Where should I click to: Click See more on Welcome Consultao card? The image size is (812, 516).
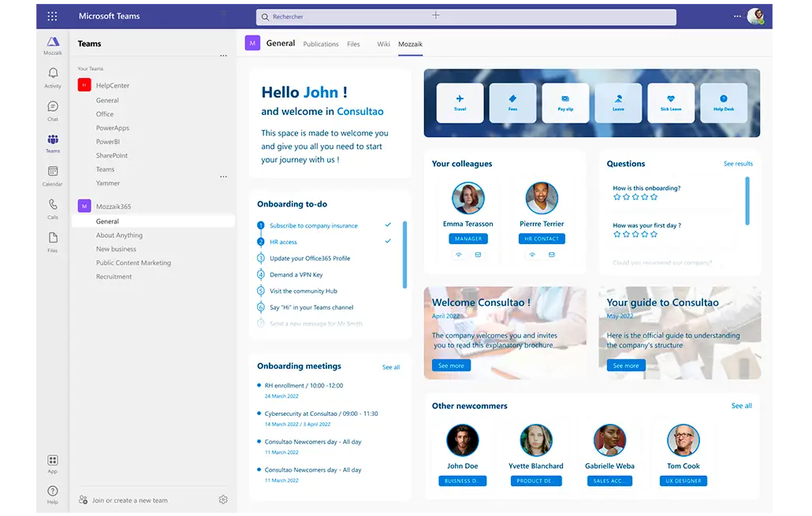(x=451, y=366)
